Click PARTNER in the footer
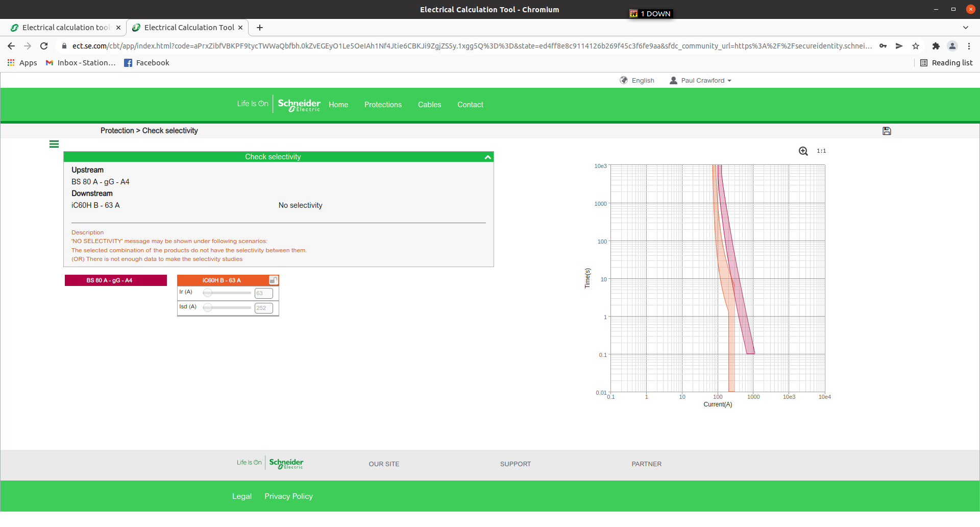Viewport: 980px width, 527px height. pyautogui.click(x=647, y=464)
